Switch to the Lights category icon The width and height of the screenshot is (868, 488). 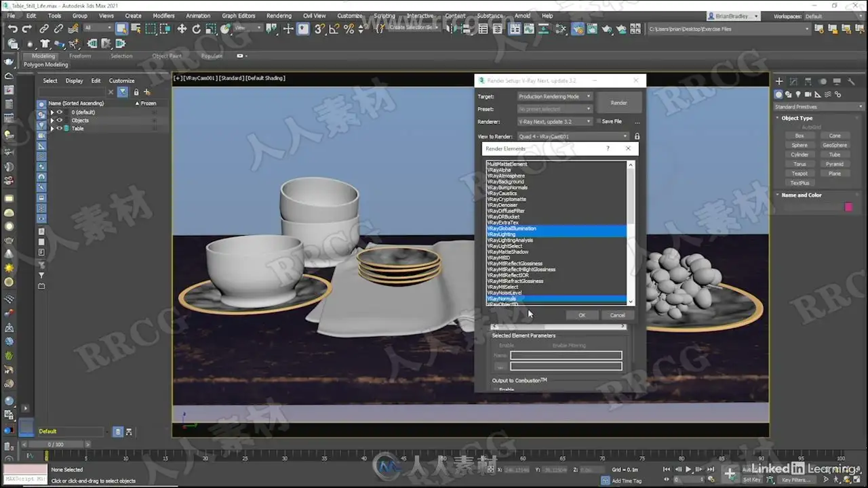click(798, 95)
